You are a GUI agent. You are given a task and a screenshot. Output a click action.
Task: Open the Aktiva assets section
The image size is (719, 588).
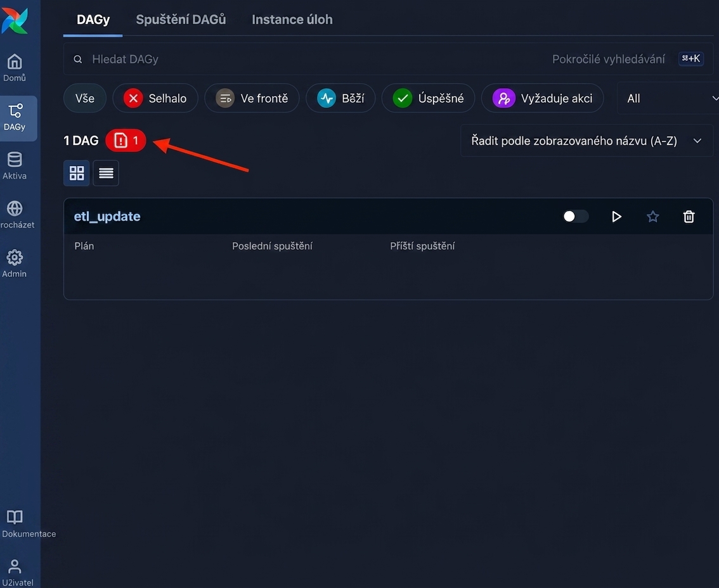[15, 166]
